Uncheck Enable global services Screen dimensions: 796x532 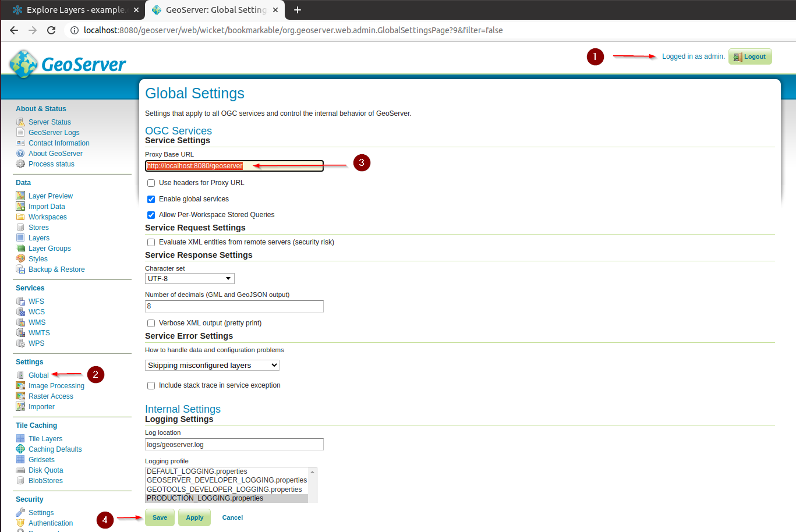point(151,199)
